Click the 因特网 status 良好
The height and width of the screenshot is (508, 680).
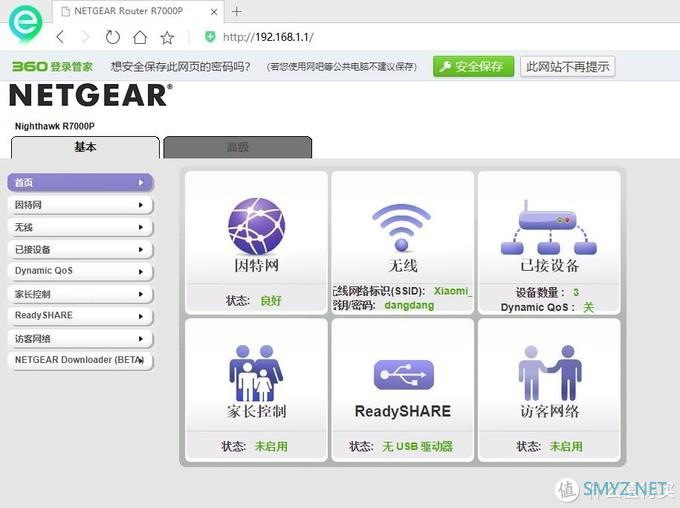pos(271,301)
